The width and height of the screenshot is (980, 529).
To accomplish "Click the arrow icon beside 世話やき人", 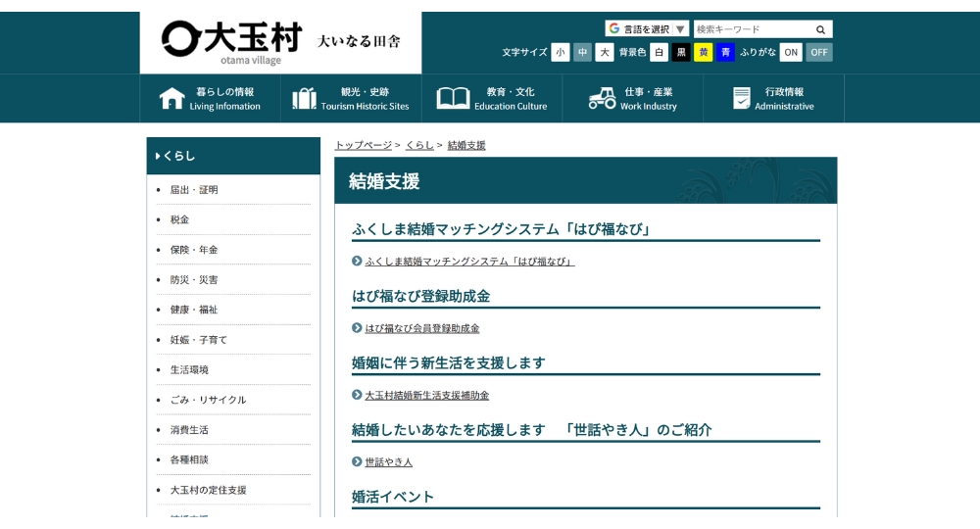I will point(357,461).
